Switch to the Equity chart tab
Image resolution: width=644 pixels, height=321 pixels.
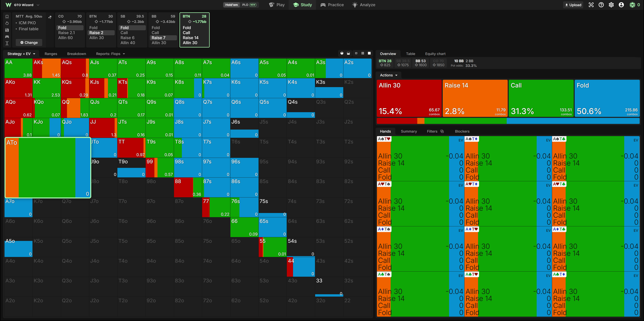pyautogui.click(x=435, y=54)
